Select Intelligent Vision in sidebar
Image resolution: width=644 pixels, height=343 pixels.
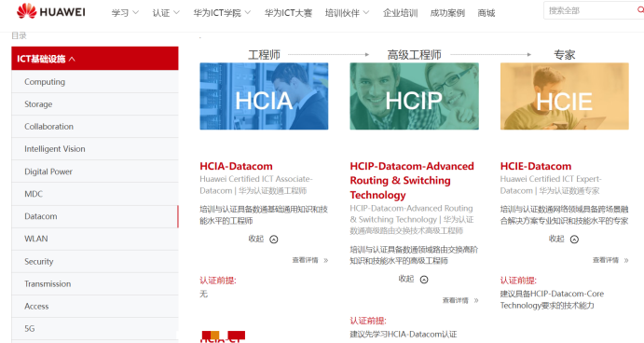click(x=95, y=149)
